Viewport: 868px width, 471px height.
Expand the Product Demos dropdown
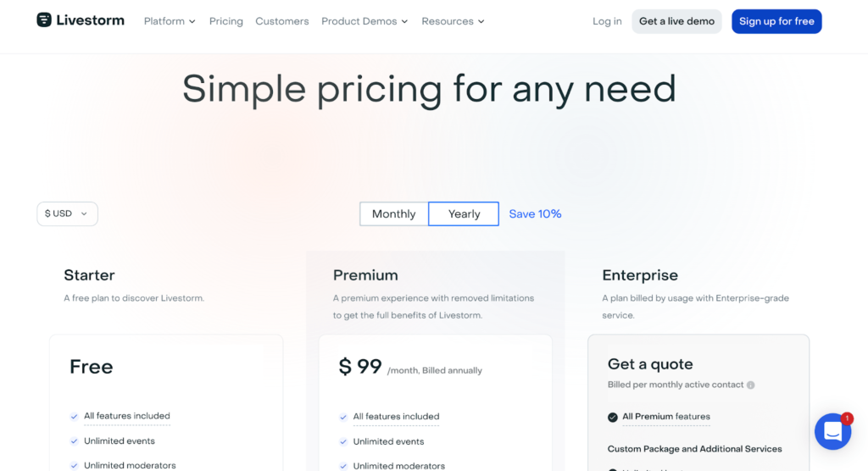pyautogui.click(x=364, y=21)
